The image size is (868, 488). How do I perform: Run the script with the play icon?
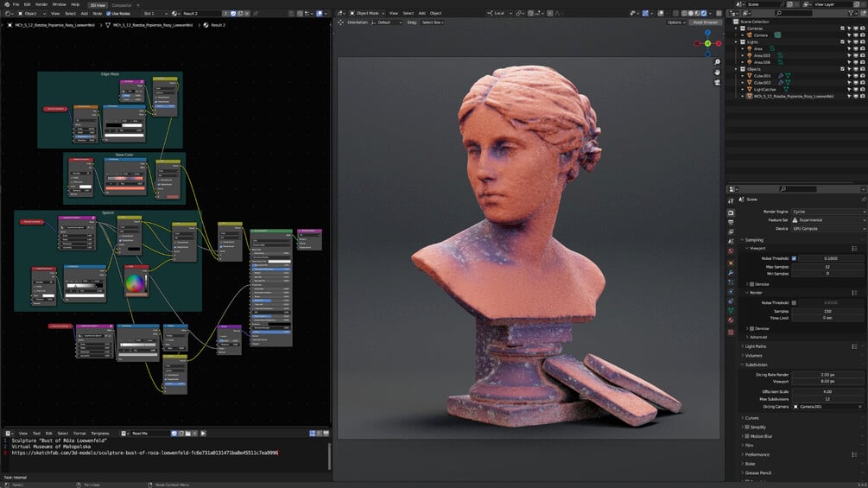point(203,434)
